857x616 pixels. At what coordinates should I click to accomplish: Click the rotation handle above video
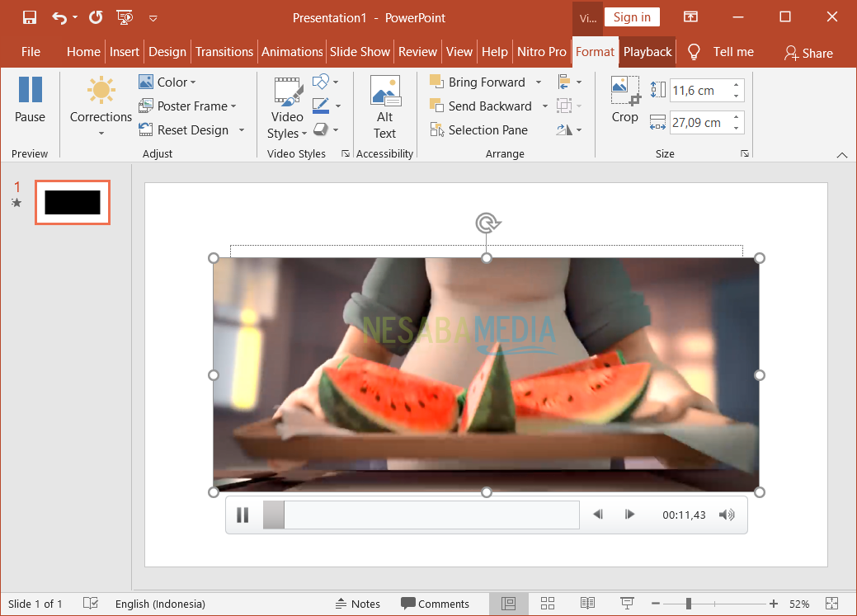pyautogui.click(x=487, y=223)
